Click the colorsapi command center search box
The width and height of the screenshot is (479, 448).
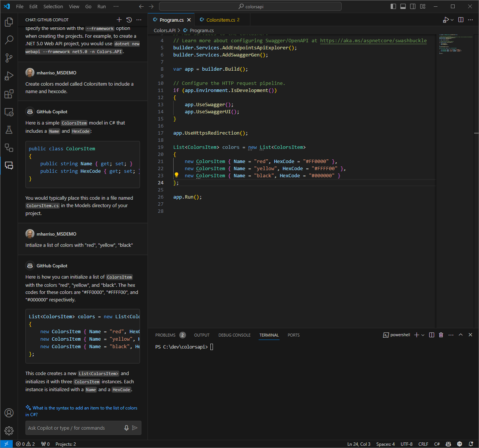tap(250, 6)
